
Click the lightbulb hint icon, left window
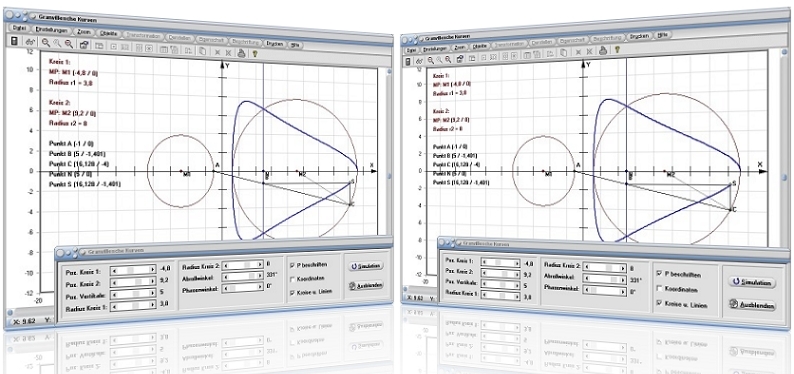[255, 53]
